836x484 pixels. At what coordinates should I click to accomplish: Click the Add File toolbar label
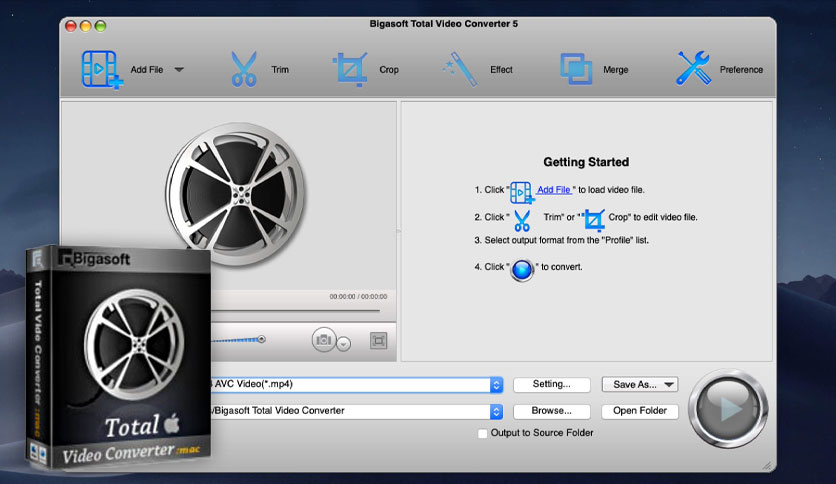(x=147, y=70)
